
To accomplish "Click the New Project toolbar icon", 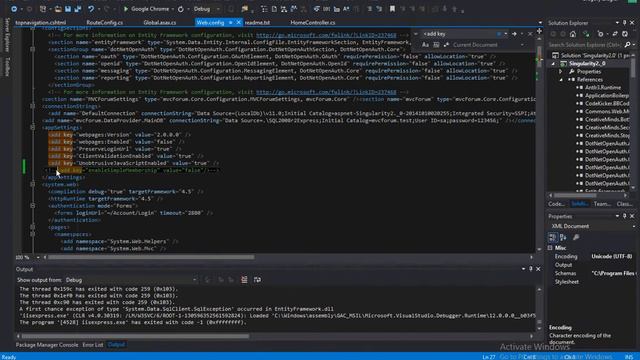I will click(43, 9).
